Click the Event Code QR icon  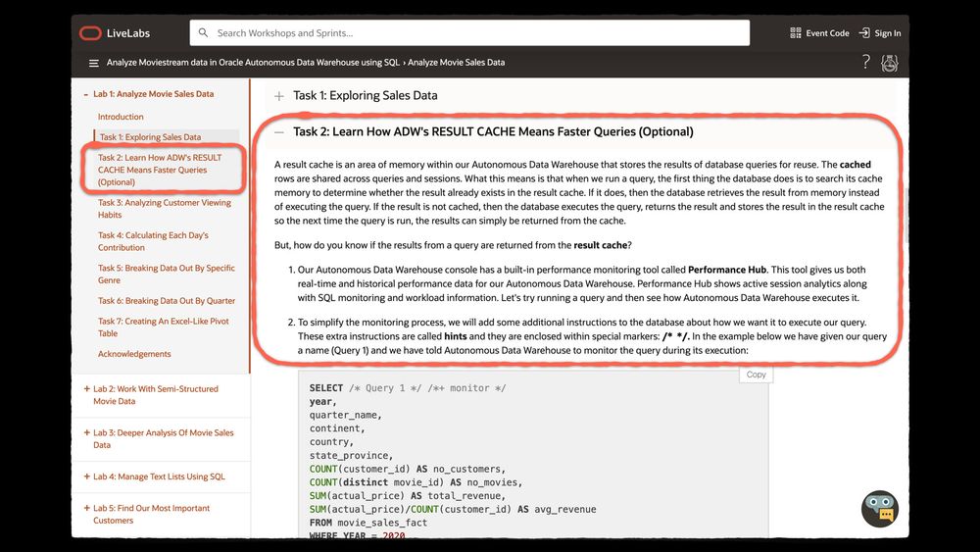point(796,33)
